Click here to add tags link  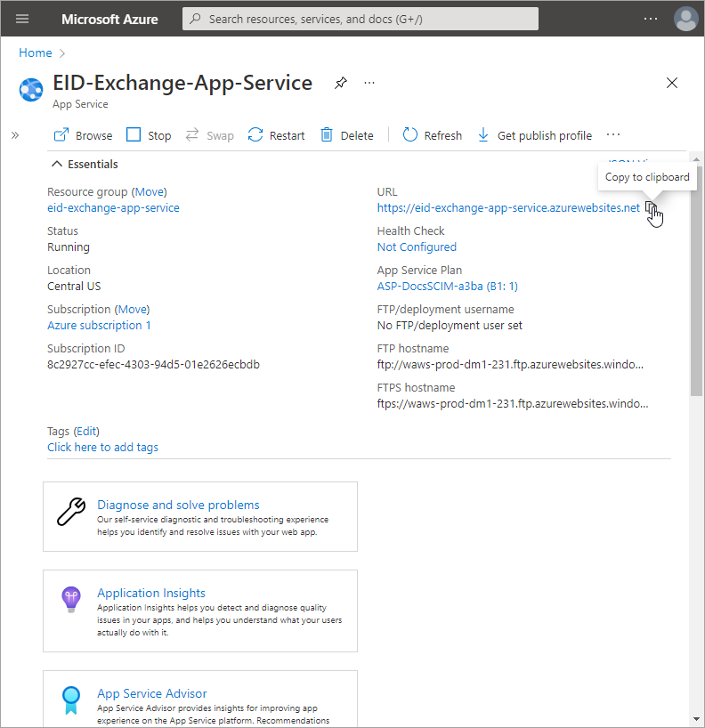102,447
